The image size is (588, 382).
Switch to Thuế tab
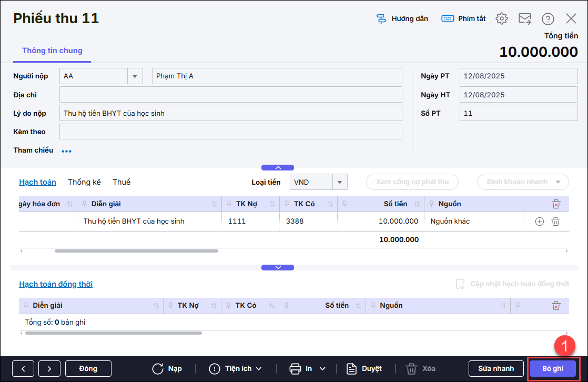click(121, 182)
